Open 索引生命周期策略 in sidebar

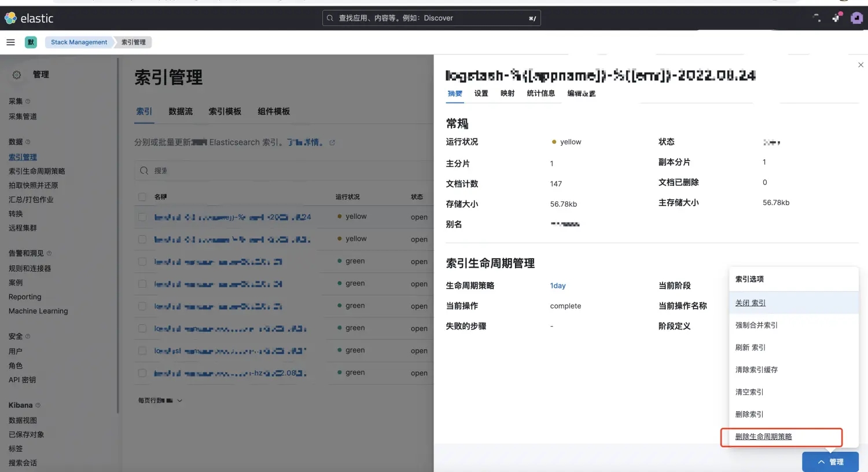click(37, 171)
